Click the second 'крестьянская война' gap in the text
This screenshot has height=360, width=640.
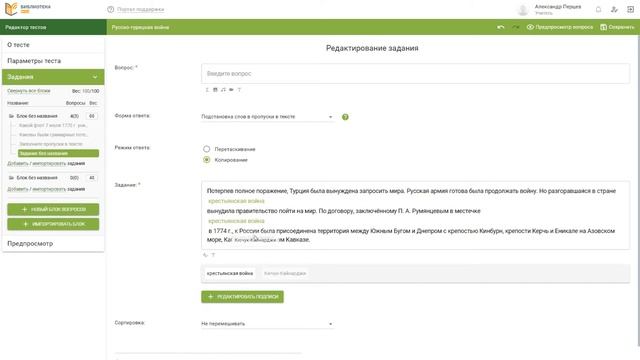coord(236,221)
